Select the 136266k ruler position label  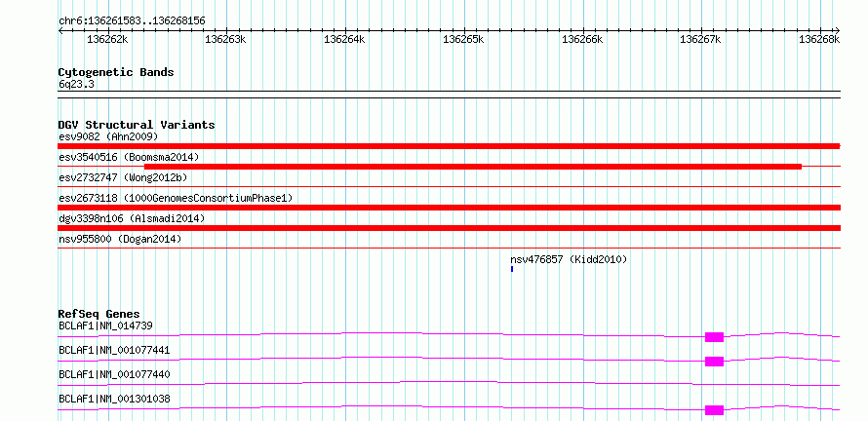(583, 39)
